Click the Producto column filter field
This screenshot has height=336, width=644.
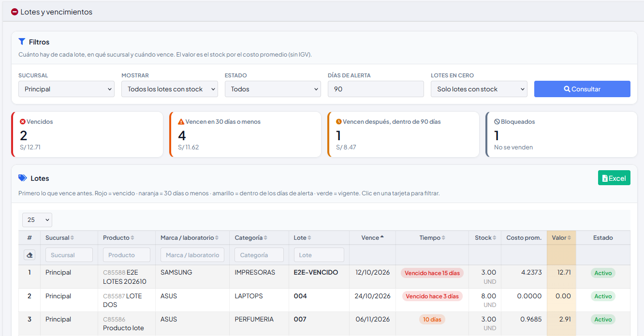point(127,255)
